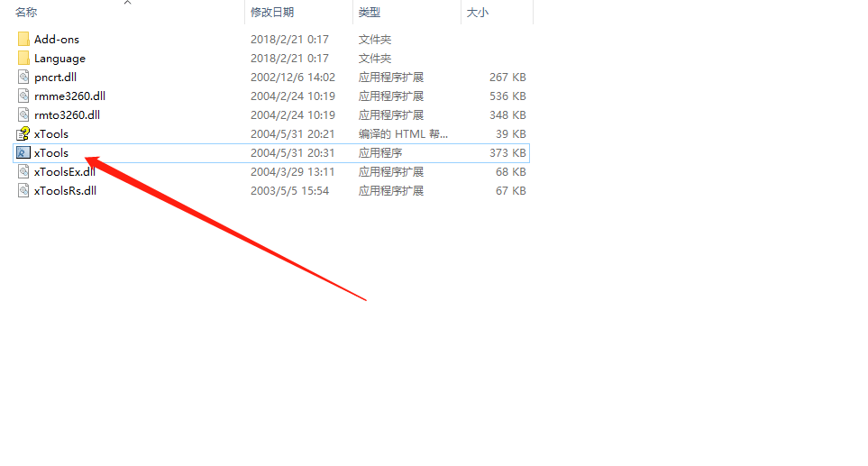Select the pncrt.dll file name
This screenshot has height=466, width=868.
pos(55,77)
